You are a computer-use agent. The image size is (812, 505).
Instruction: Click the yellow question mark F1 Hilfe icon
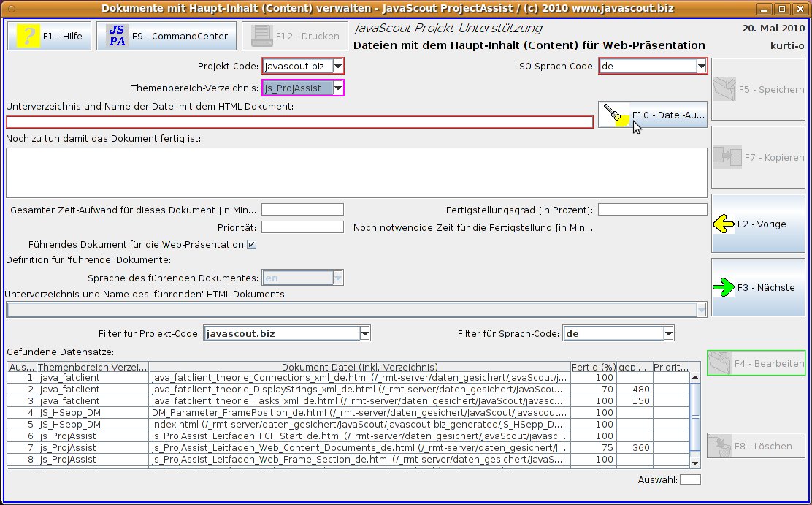(28, 36)
